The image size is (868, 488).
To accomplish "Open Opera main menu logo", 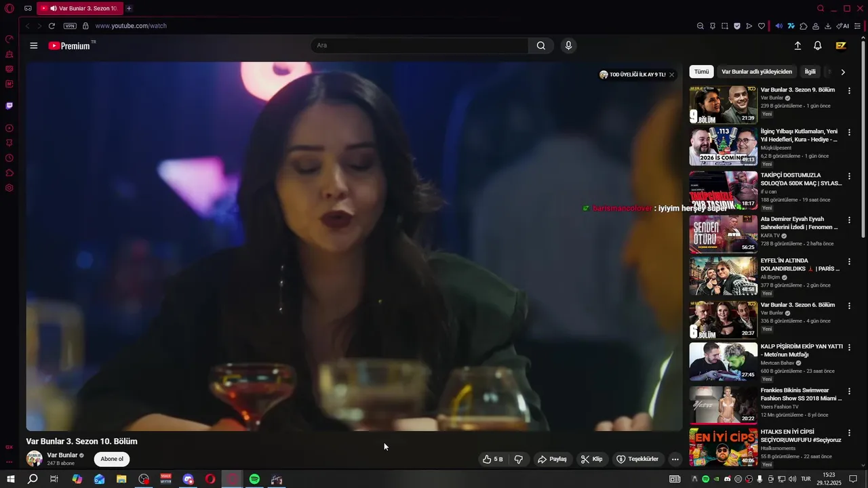I will pyautogui.click(x=9, y=9).
